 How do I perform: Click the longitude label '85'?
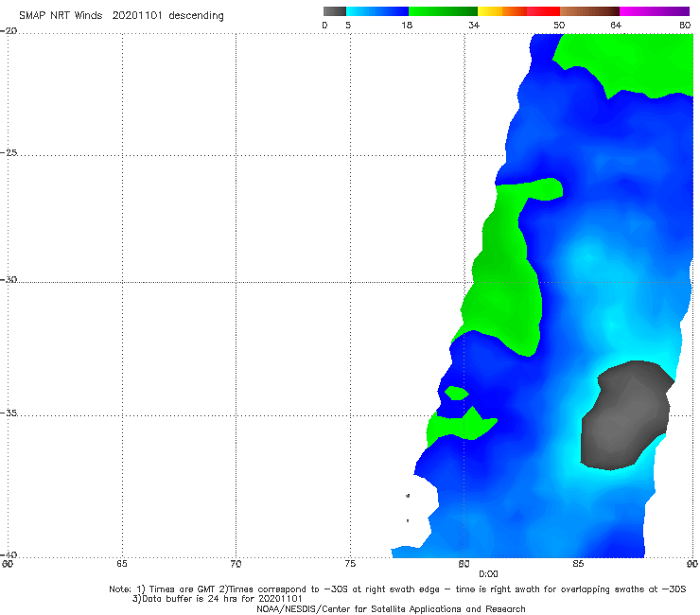coord(578,564)
